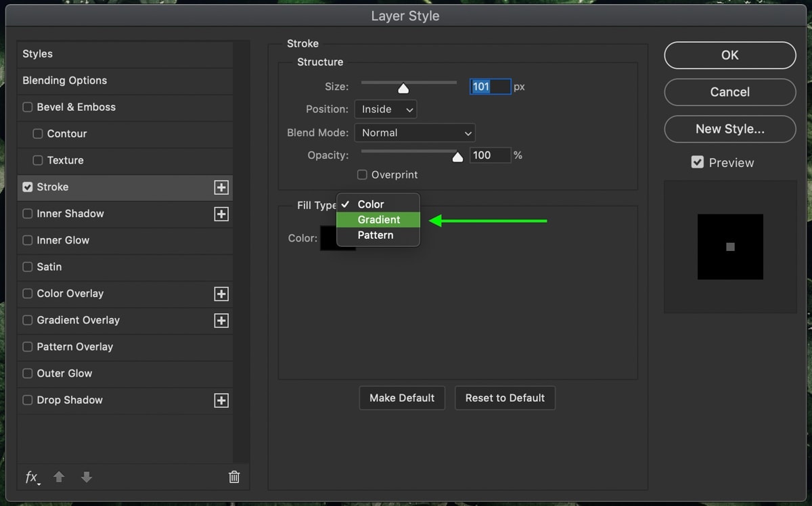This screenshot has width=812, height=506.
Task: Click the plus icon beside Bevel & Emboss
Action: click(x=221, y=107)
